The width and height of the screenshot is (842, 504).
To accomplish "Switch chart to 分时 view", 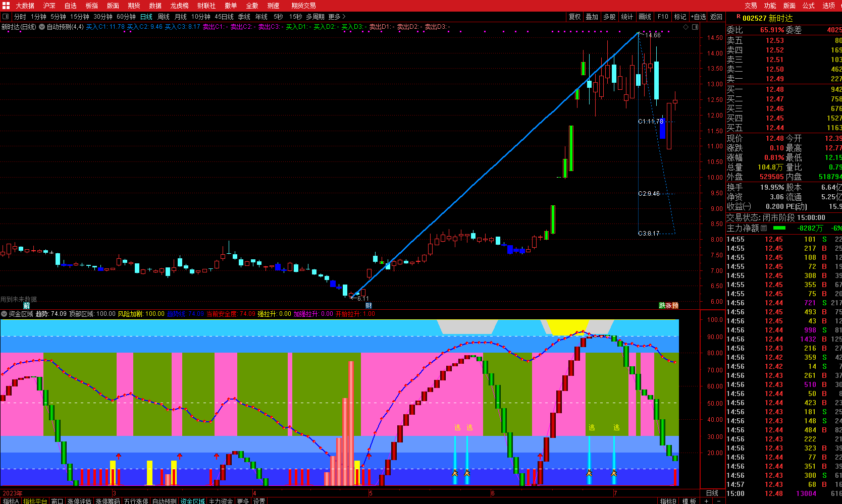I will pos(20,17).
